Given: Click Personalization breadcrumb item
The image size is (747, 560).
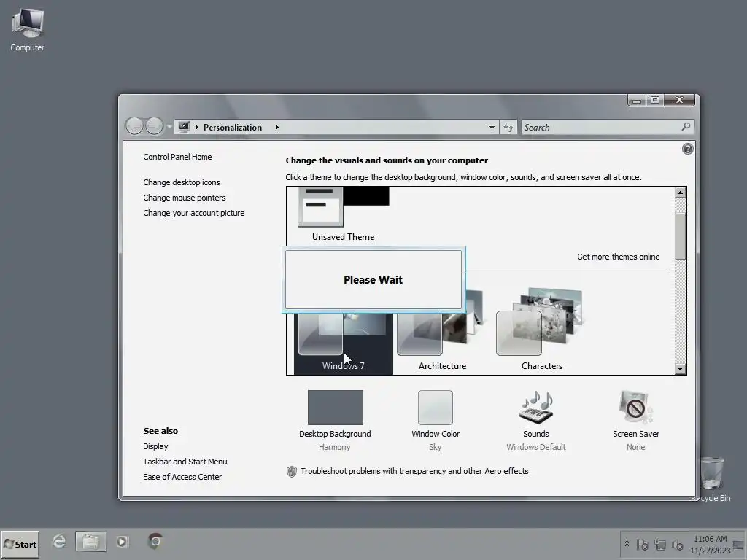Looking at the screenshot, I should tap(233, 127).
